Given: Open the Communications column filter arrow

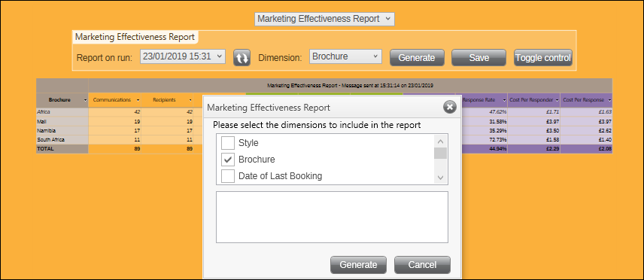Looking at the screenshot, I should pos(138,100).
